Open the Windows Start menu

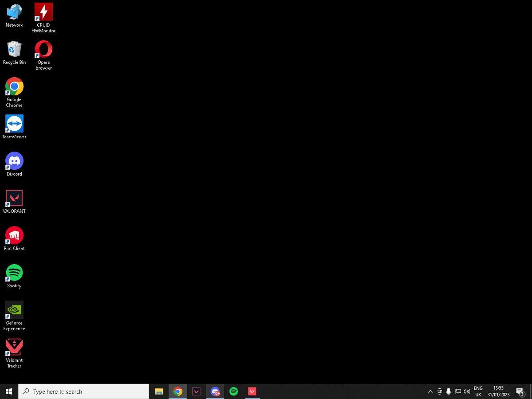point(9,391)
